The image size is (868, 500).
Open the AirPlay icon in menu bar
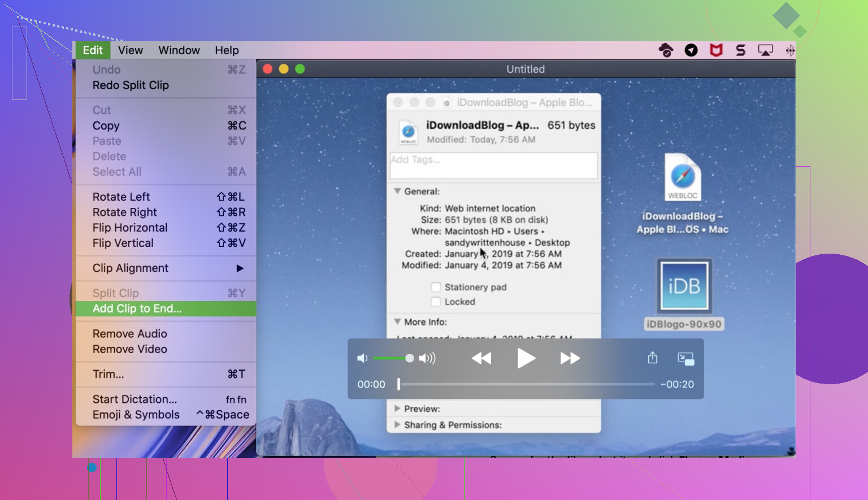coord(765,50)
